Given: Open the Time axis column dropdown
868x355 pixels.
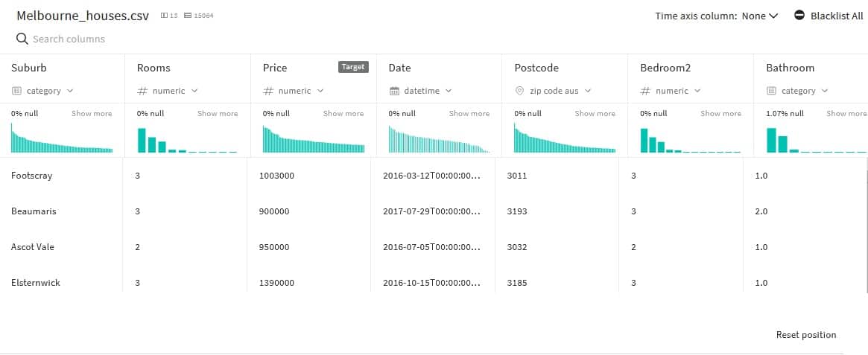Looking at the screenshot, I should (759, 16).
